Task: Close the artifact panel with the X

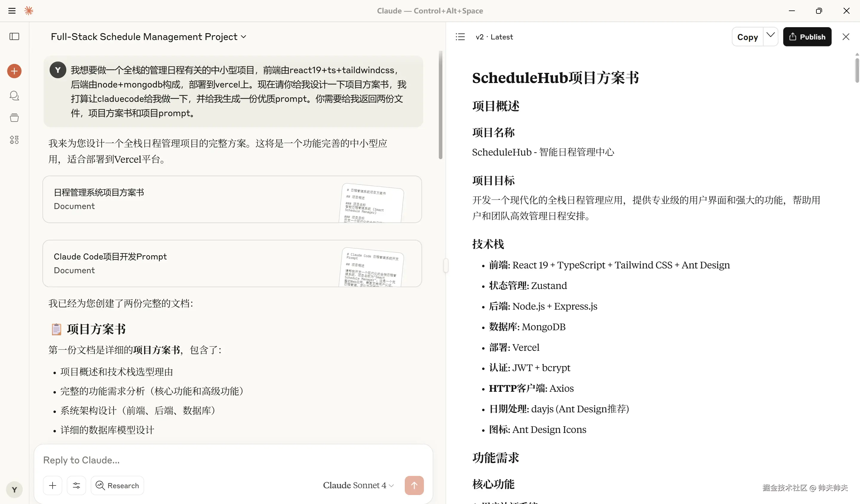Action: pos(846,37)
